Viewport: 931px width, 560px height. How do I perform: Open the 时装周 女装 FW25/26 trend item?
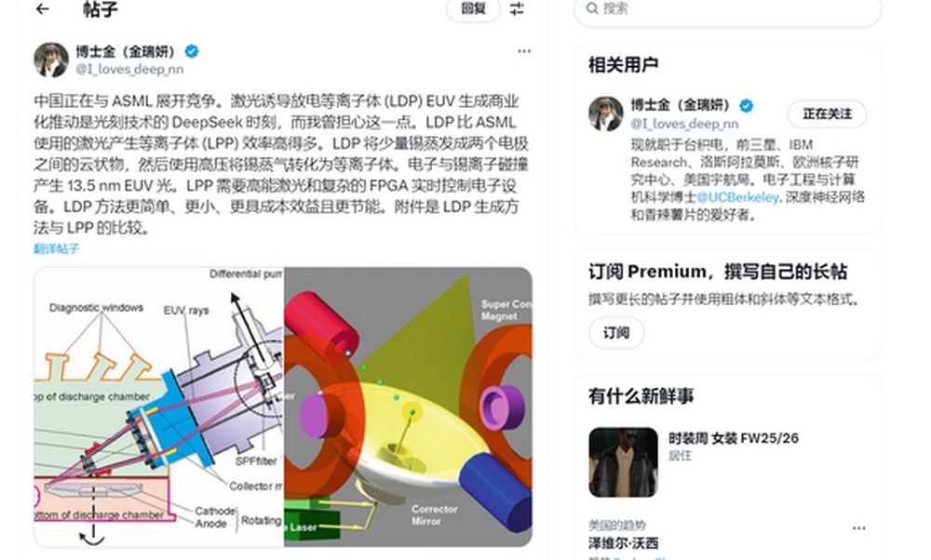click(x=727, y=461)
